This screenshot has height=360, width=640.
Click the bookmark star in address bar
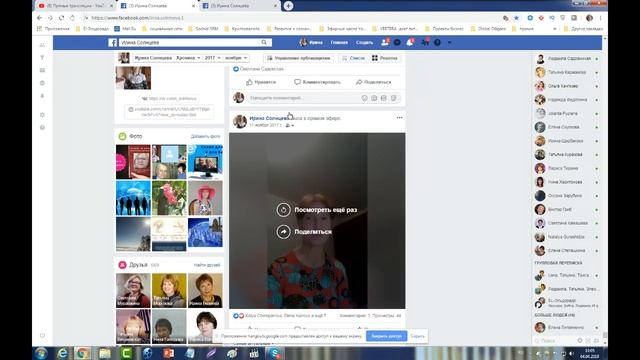point(516,18)
